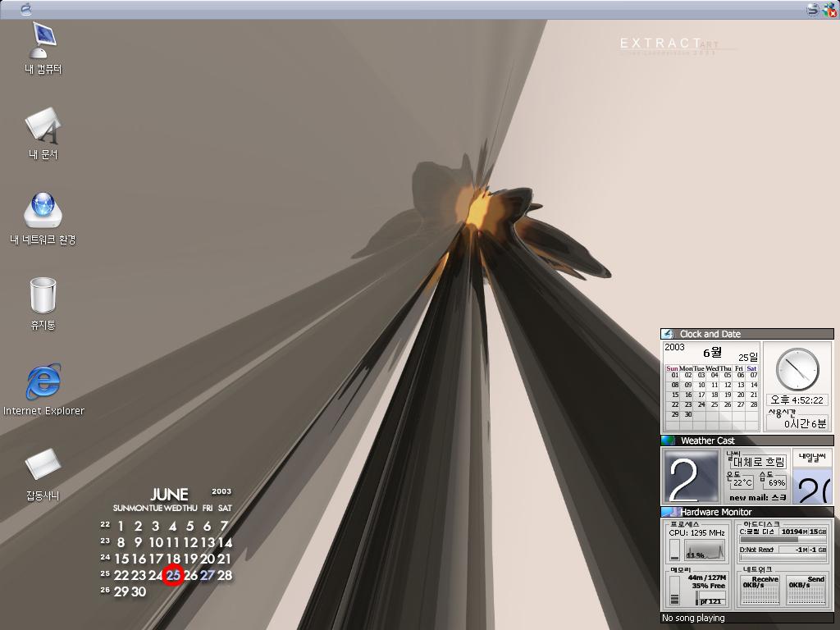This screenshot has width=840, height=630.
Task: Click date 27 on the June desktop calendar
Action: [208, 575]
